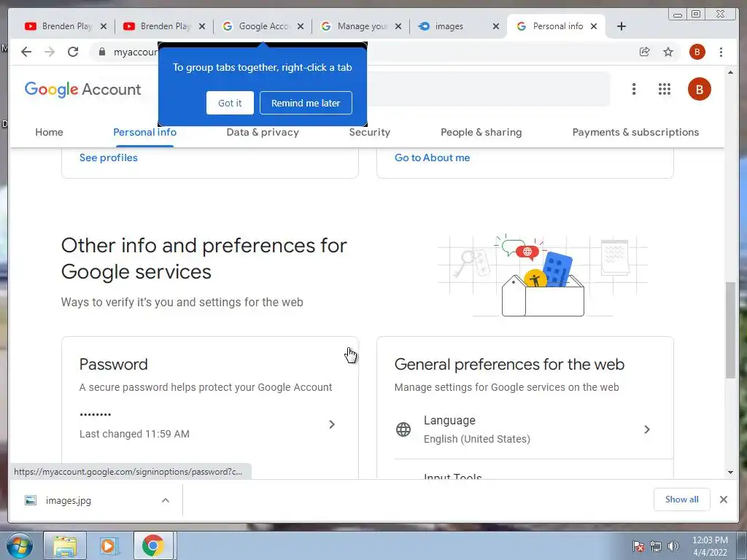747x560 pixels.
Task: Click English (United States) language value
Action: tap(477, 439)
